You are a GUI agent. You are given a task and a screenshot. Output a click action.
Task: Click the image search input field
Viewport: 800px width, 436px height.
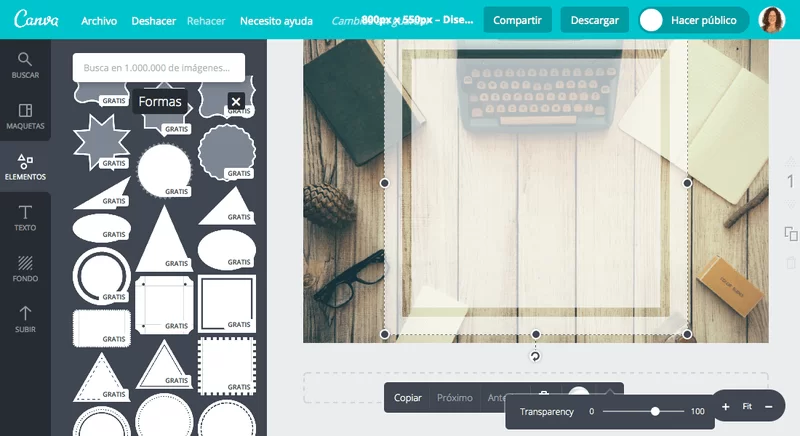pos(159,68)
